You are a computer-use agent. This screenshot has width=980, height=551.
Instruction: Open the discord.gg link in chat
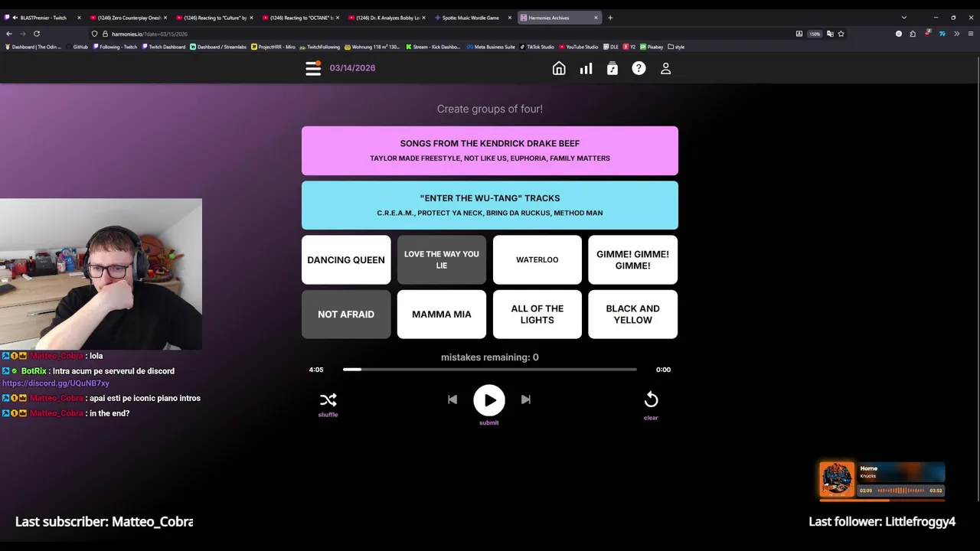coord(56,383)
